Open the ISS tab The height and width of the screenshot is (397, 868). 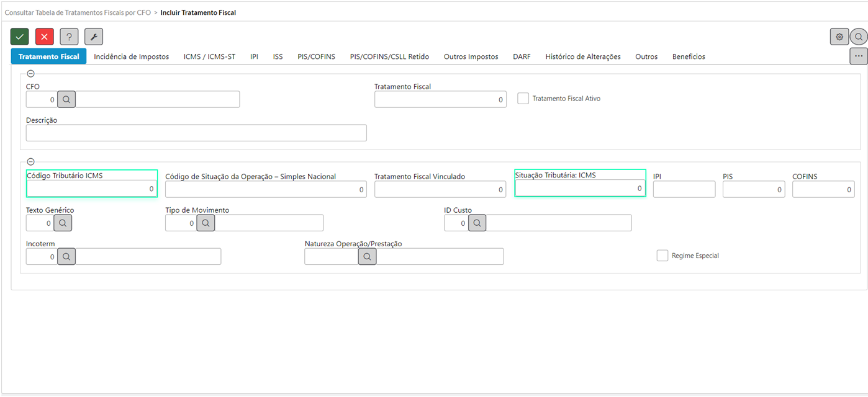(278, 56)
